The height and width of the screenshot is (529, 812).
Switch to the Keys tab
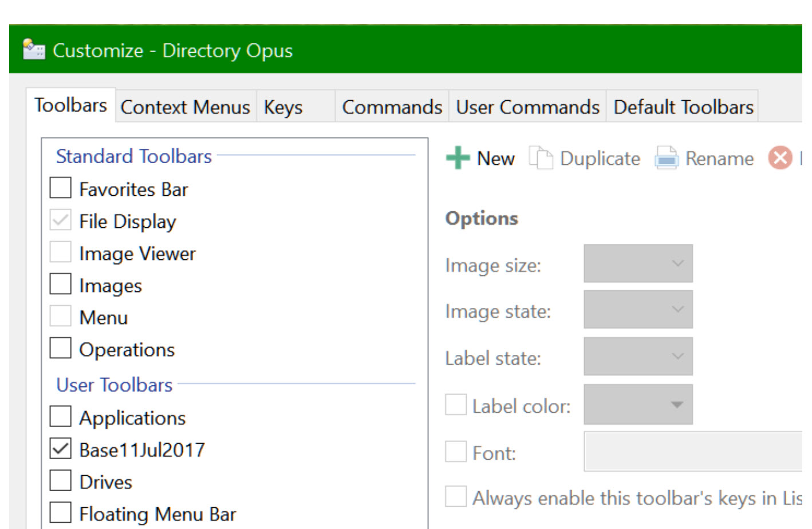coord(295,107)
